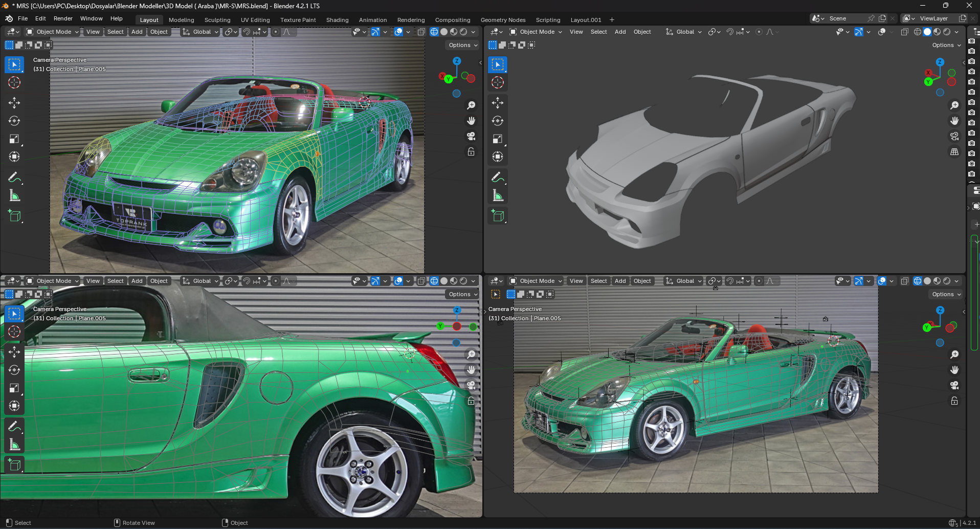The image size is (980, 529).
Task: Enable wireframe shading in top-right viewport
Action: tap(918, 32)
